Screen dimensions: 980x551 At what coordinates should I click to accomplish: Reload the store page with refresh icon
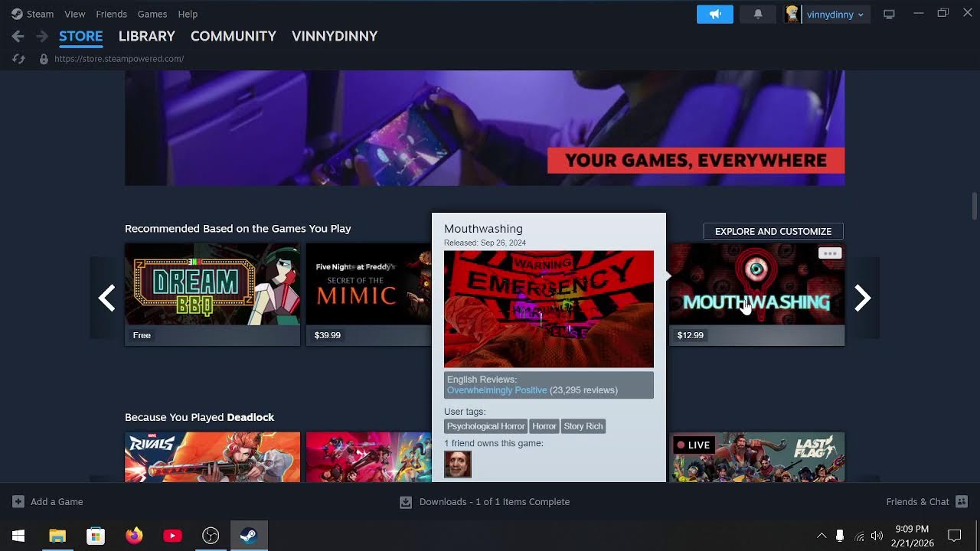click(x=19, y=59)
